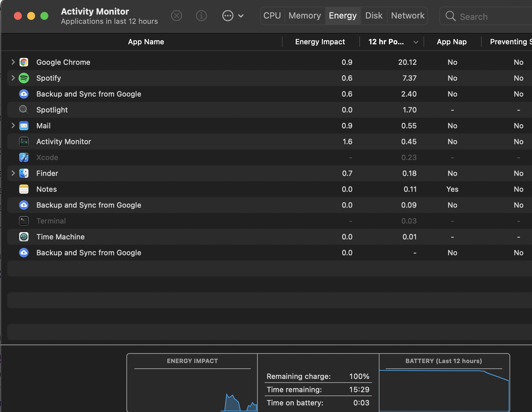Expand the Spotify process group

point(13,78)
